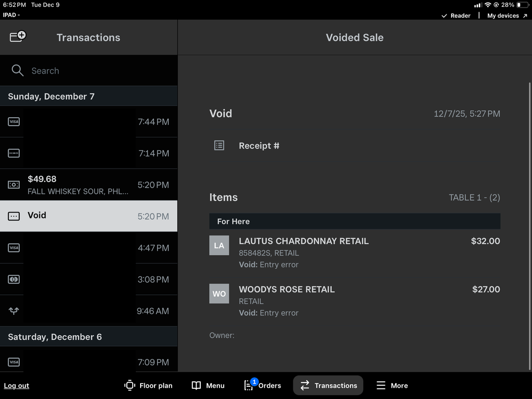Click the receipt list icon

coord(219,145)
